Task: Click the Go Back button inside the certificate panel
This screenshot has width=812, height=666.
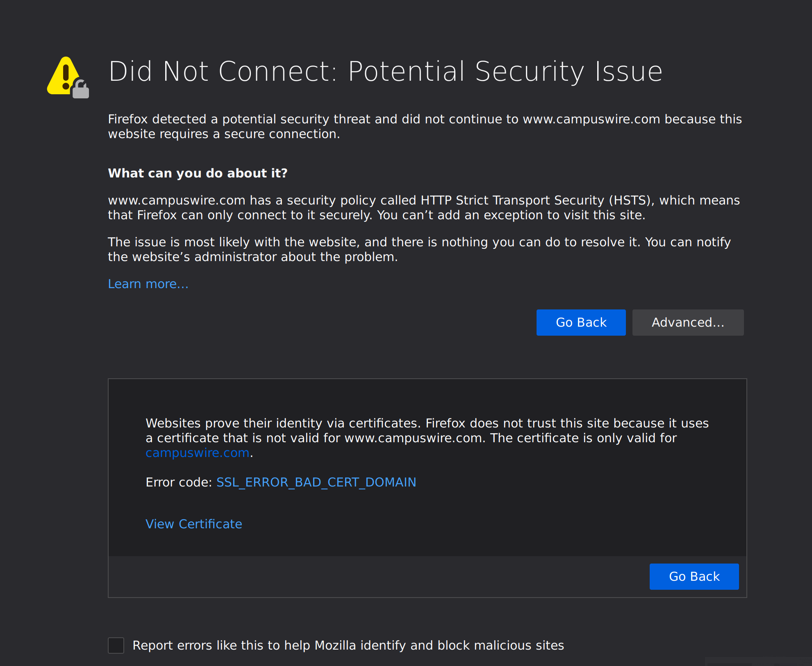Action: click(694, 577)
